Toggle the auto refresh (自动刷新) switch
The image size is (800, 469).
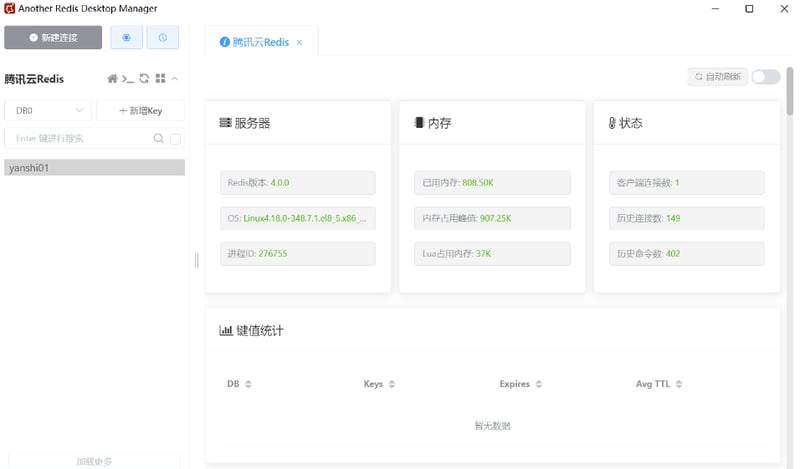tap(766, 77)
